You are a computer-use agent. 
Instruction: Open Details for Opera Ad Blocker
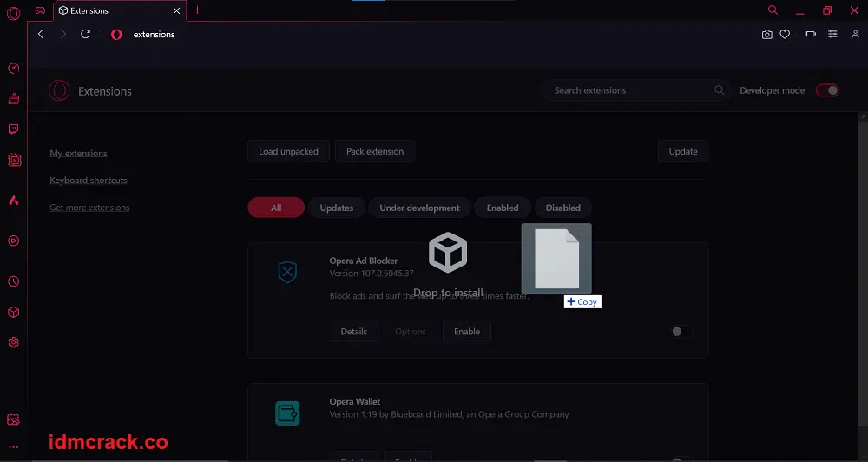pyautogui.click(x=354, y=331)
